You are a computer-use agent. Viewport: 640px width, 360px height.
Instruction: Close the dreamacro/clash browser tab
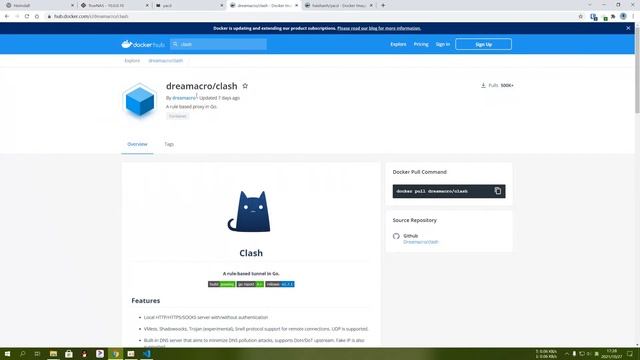coord(296,5)
